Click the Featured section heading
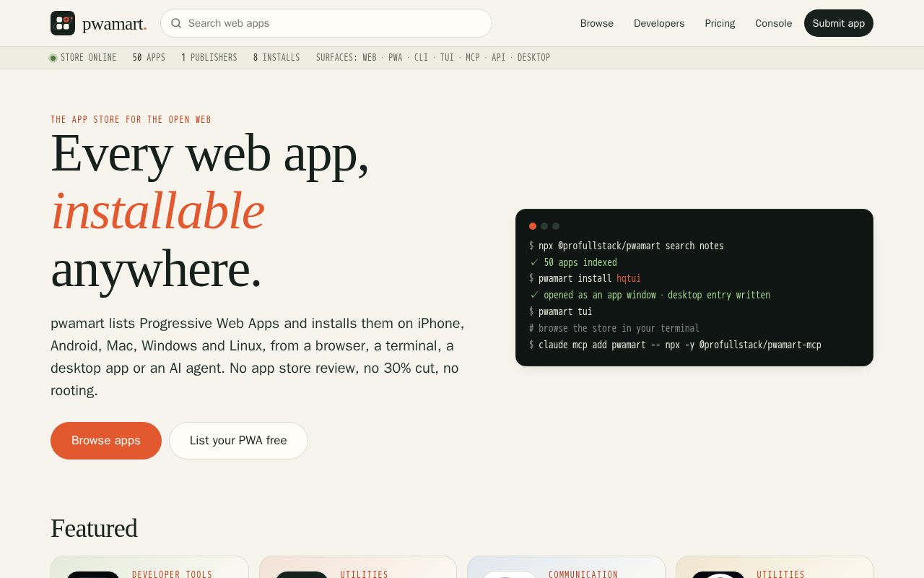The height and width of the screenshot is (578, 924). [x=94, y=528]
